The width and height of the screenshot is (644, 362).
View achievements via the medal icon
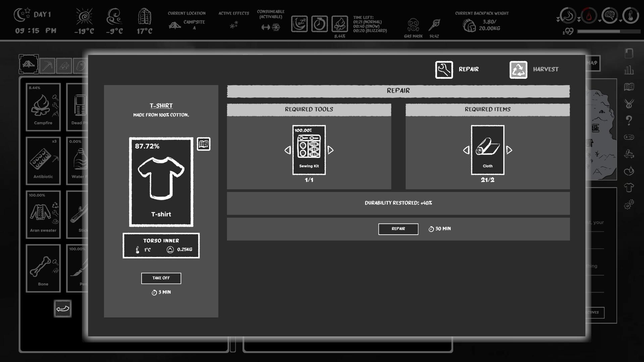click(x=629, y=104)
